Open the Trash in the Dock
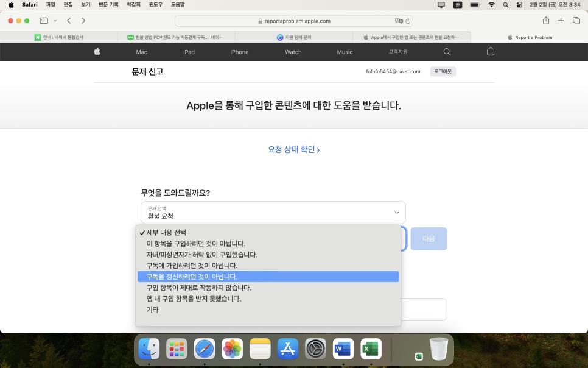 [x=439, y=349]
